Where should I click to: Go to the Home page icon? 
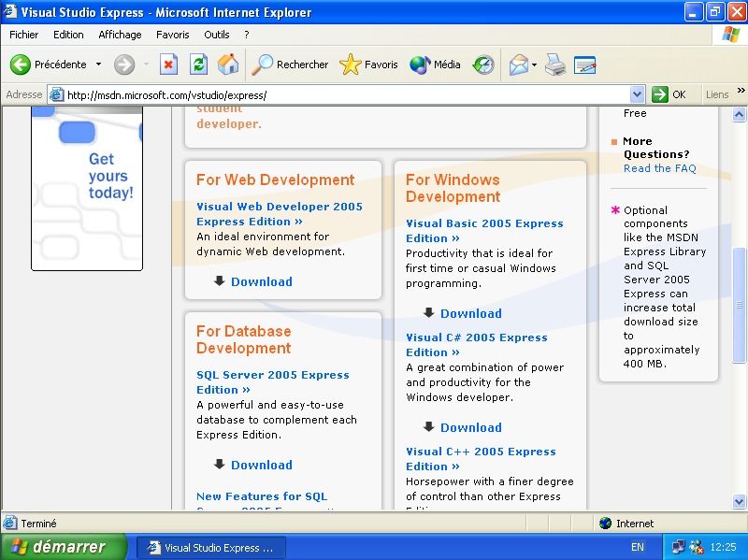coord(227,65)
